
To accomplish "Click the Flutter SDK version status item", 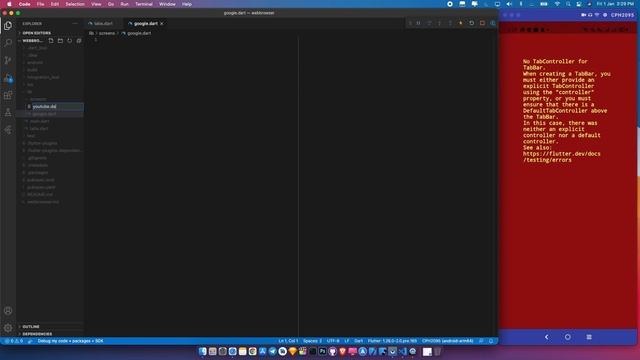I will coord(392,341).
